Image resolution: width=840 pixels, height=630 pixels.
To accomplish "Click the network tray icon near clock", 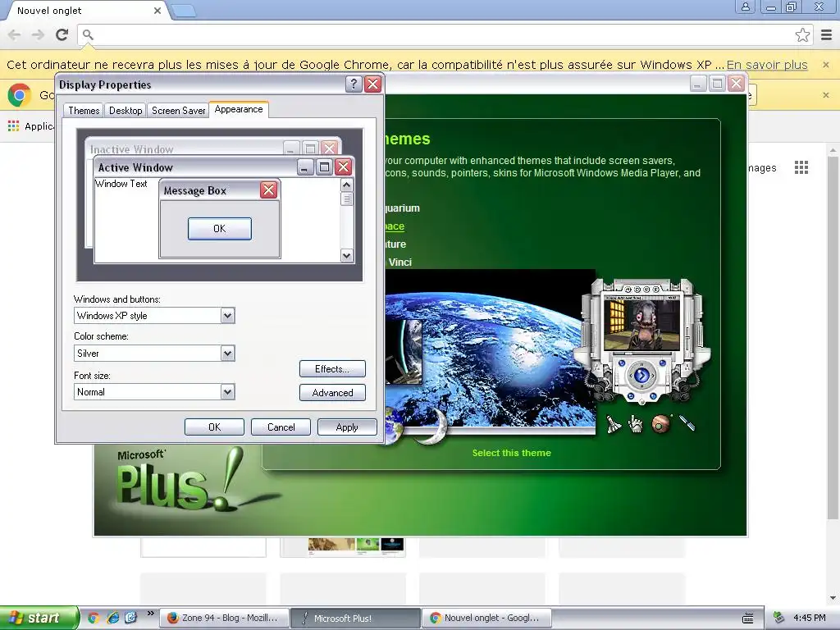I will (x=779, y=619).
